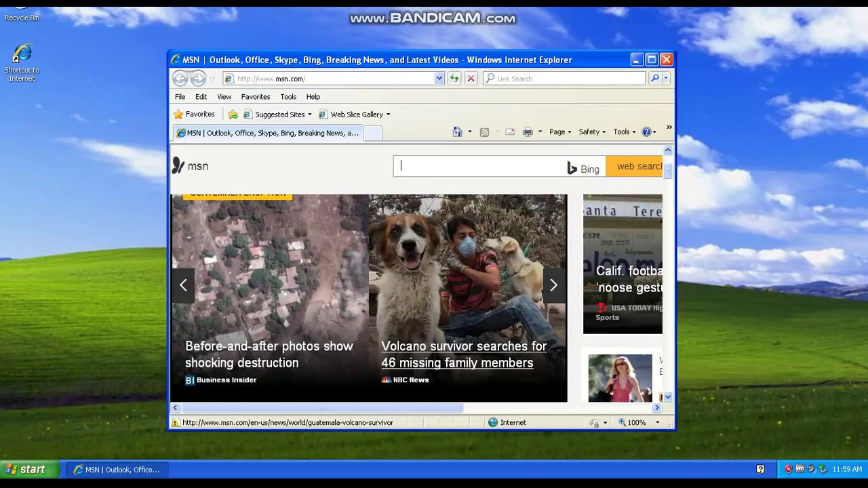Expand the Print options dropdown arrow
Screen dimensions: 868x488
(540, 132)
